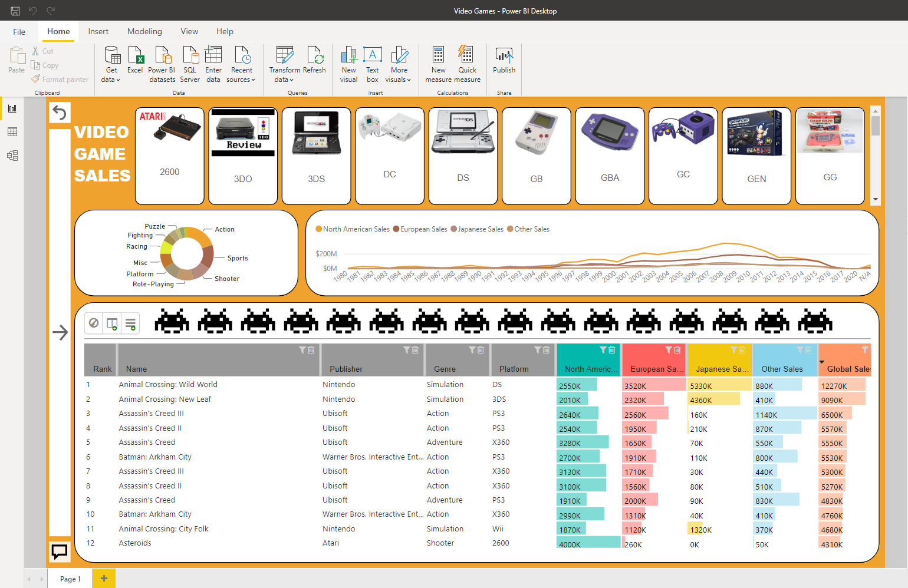Click the add row lines icon above the table
Viewport: 908px width, 588px height.
click(130, 323)
